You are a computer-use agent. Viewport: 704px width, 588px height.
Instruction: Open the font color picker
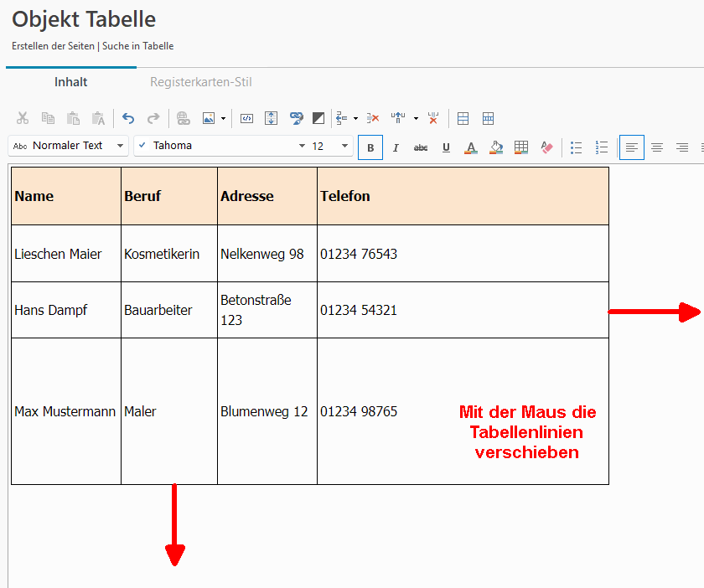click(x=471, y=147)
